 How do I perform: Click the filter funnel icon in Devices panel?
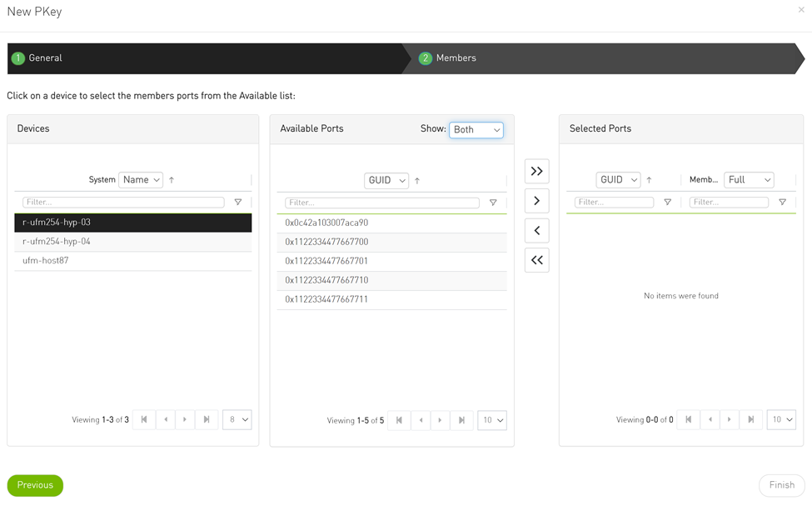238,203
